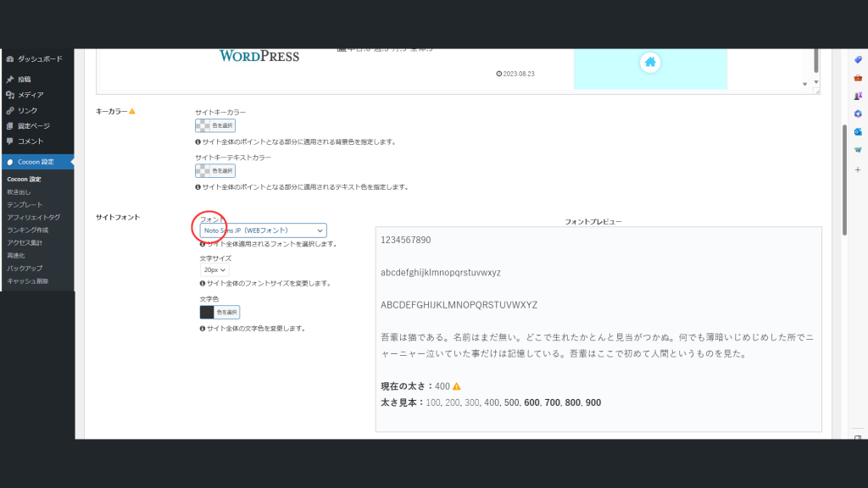Screen dimensions: 868x488
Task: Click the lowercase alphabet preview line
Action: tap(441, 272)
